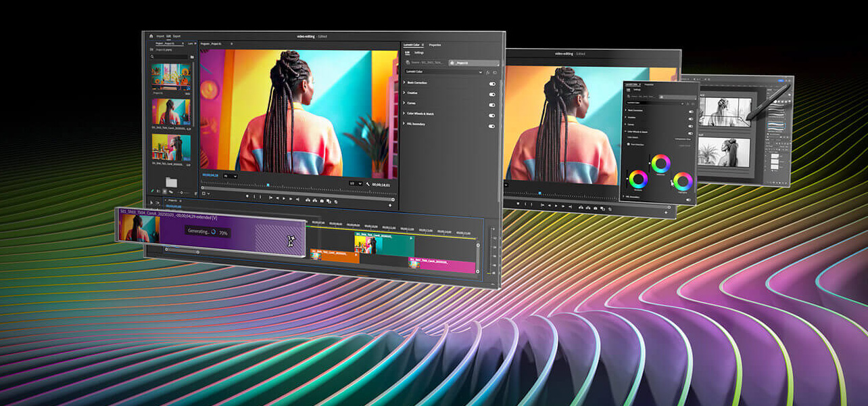Click the Home icon in Premiere header
This screenshot has width=868, height=406.
click(x=151, y=37)
